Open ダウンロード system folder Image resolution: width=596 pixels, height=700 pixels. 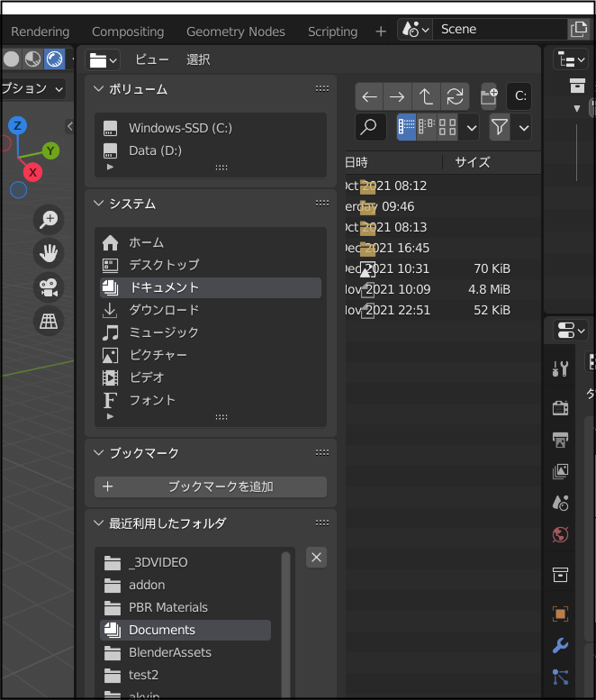coord(211,310)
